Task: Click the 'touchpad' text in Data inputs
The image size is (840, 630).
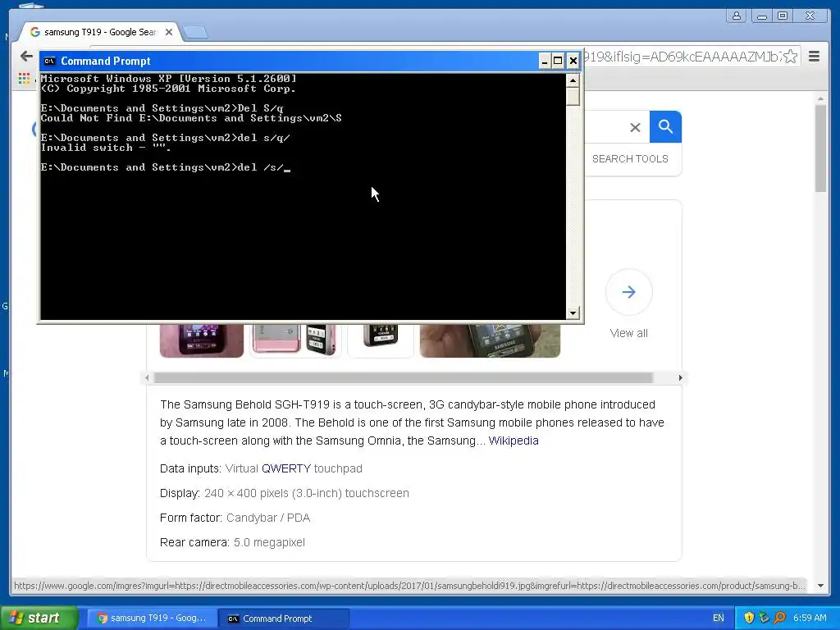Action: pos(338,468)
